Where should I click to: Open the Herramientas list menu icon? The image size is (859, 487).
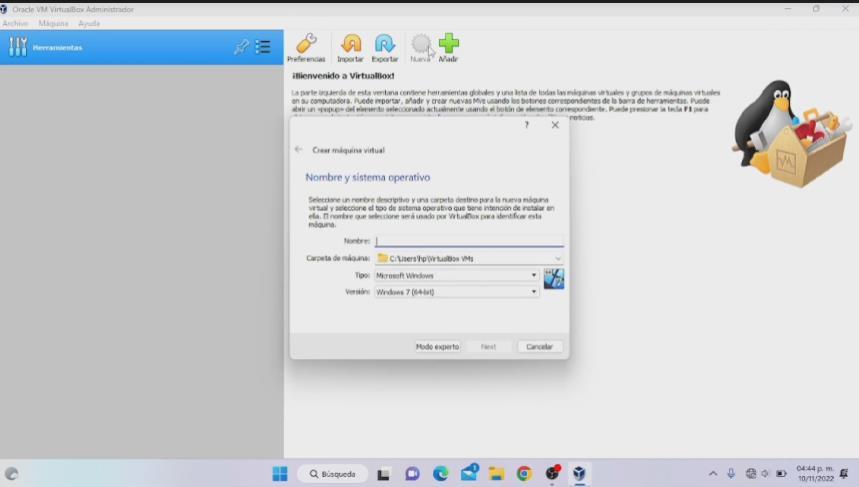point(263,47)
